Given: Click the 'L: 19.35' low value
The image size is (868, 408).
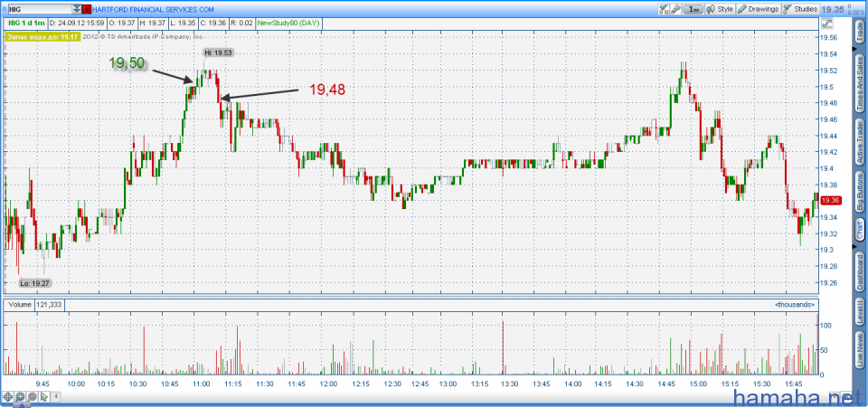Looking at the screenshot, I should (x=182, y=24).
